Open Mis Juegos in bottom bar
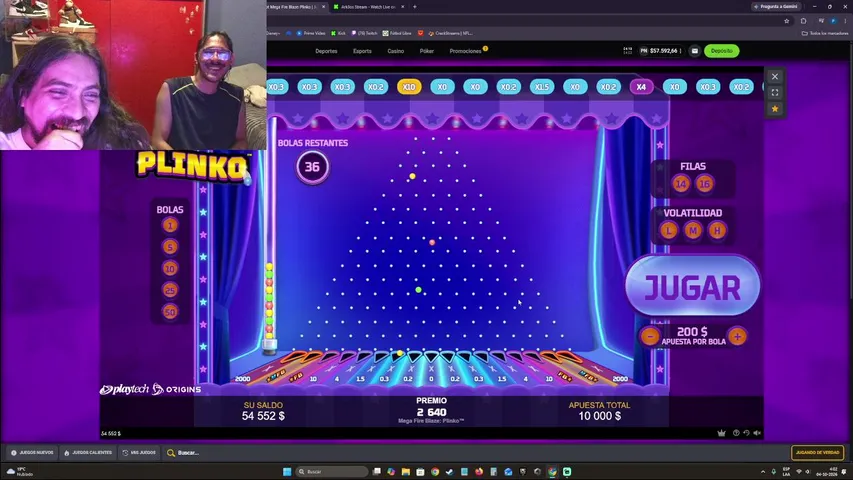Screen dimensions: 853x480 (x=139, y=453)
